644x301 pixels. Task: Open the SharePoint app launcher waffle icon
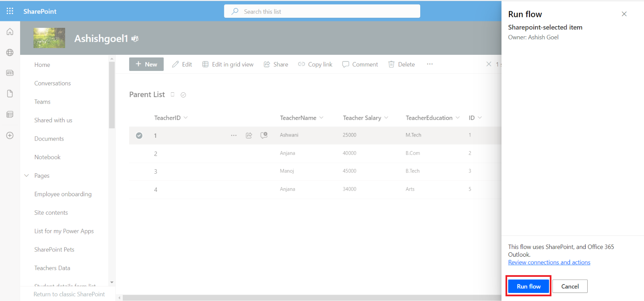[10, 11]
